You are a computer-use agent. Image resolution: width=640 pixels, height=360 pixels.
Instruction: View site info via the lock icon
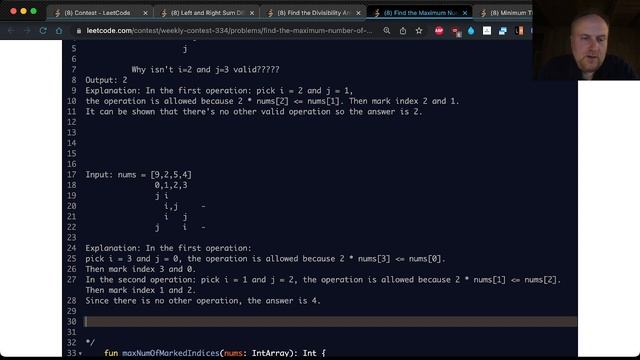pyautogui.click(x=79, y=31)
